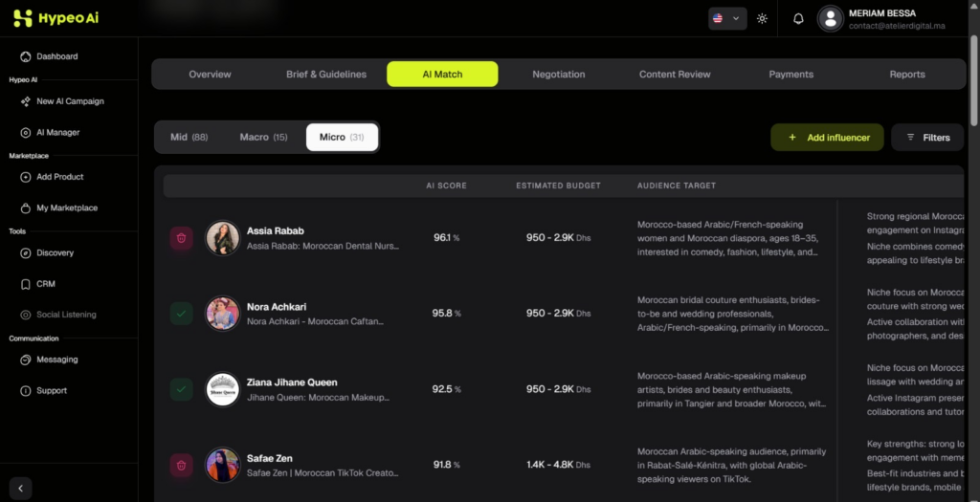Click the 96.1 % AI score

[x=446, y=238]
